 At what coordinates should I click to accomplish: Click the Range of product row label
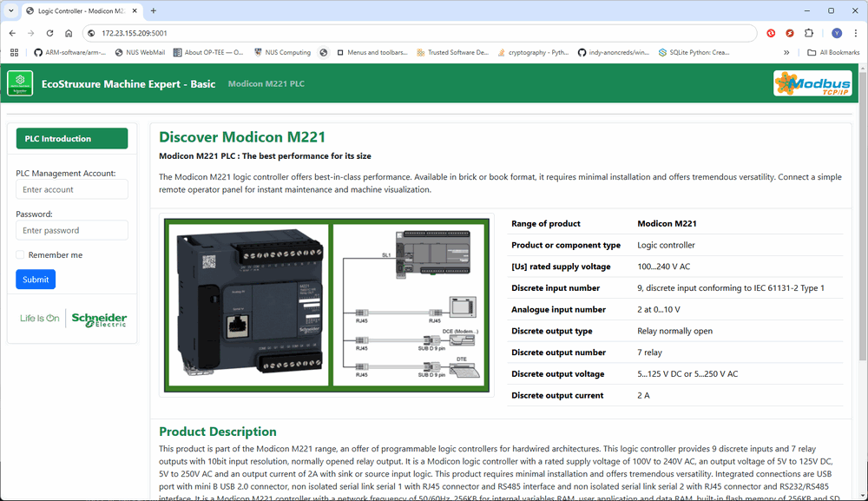(546, 224)
